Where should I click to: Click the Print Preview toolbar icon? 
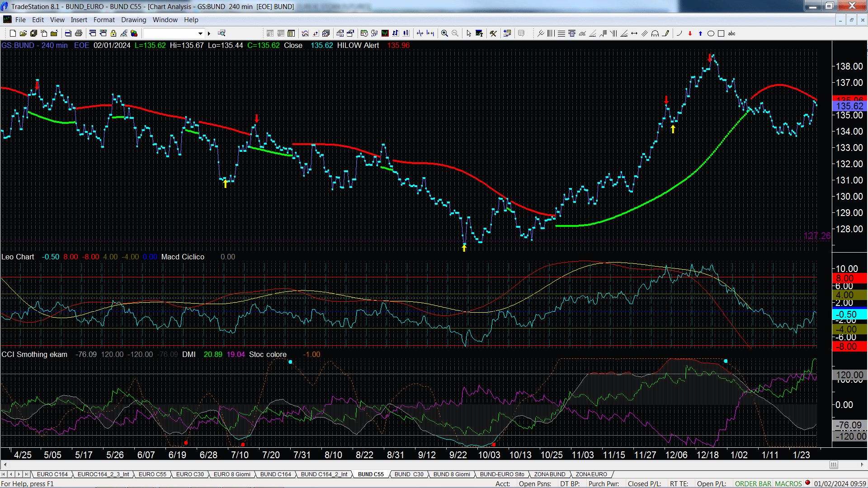point(68,33)
